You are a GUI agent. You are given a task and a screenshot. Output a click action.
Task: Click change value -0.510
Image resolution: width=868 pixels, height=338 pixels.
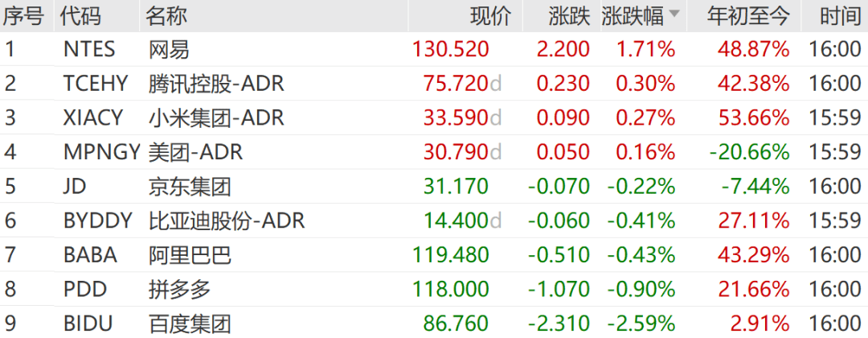pos(559,255)
